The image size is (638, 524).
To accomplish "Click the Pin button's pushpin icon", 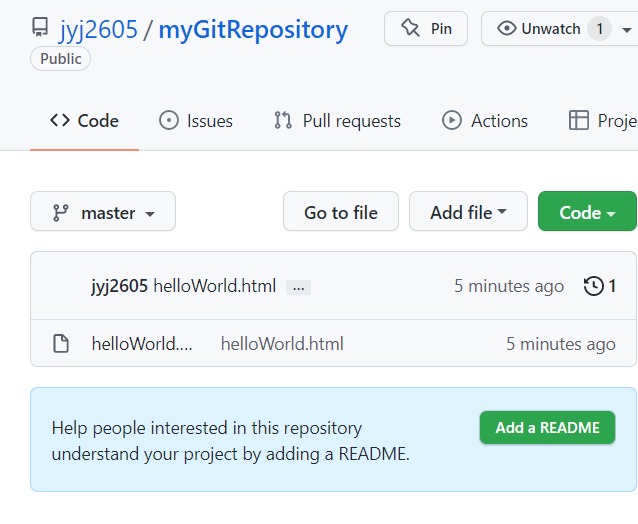I will [410, 28].
